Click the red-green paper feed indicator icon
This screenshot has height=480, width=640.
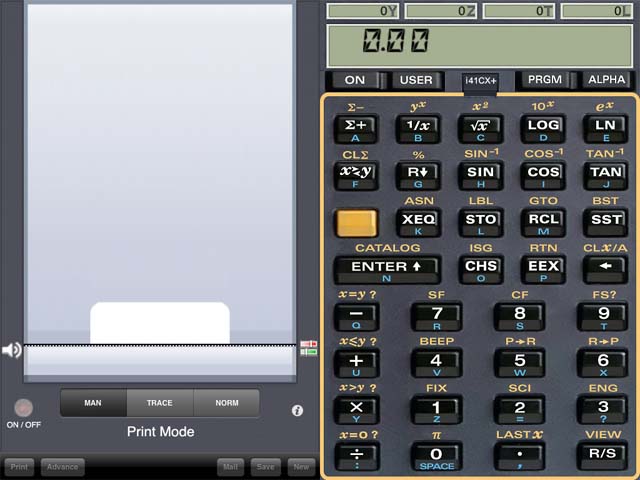pos(309,348)
